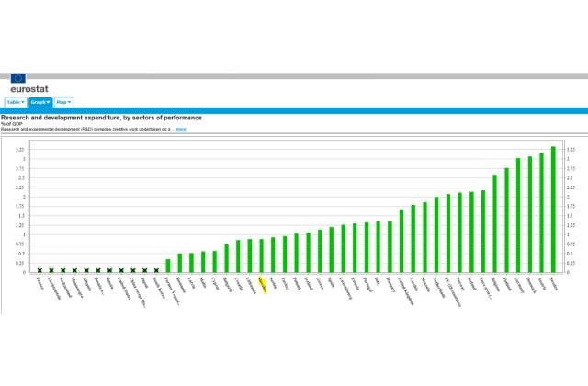Open the Graph dropdown menu

pyautogui.click(x=40, y=102)
